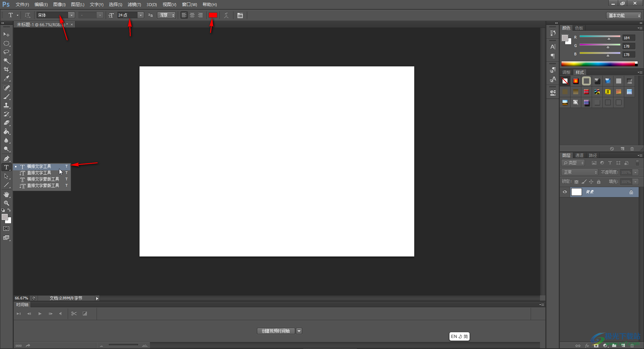Screen dimensions: 644x349
Task: Toggle visibility of the 背景 layer
Action: 565,192
